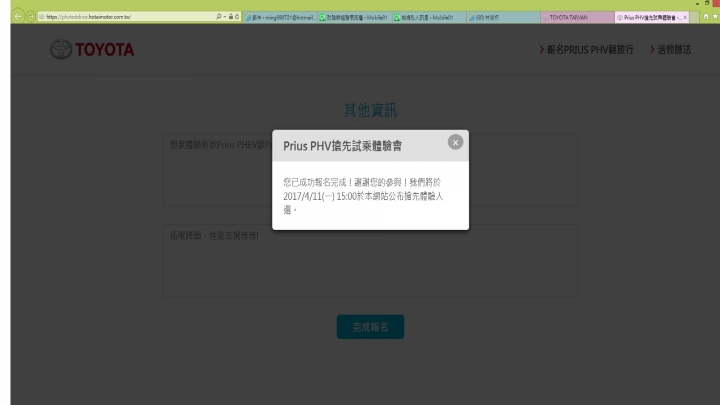Click the favorites star icon
The image size is (720, 405).
click(715, 17)
